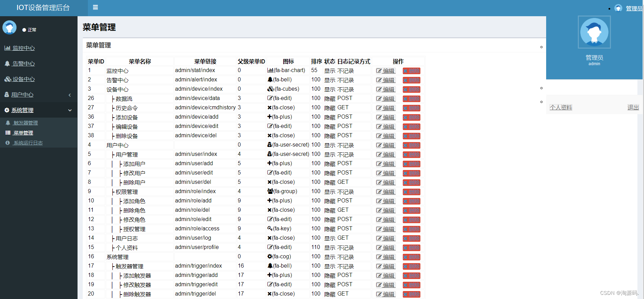Select the 菜单管理 submenu item

pos(20,133)
